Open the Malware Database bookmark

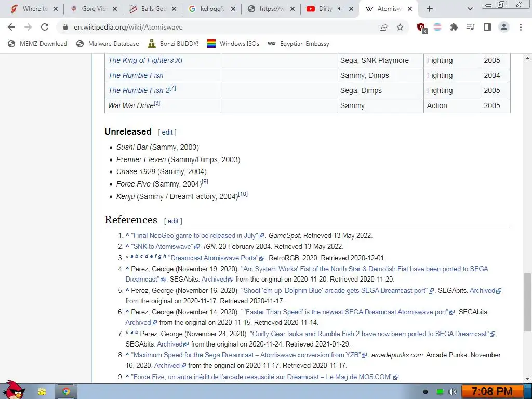pyautogui.click(x=108, y=44)
